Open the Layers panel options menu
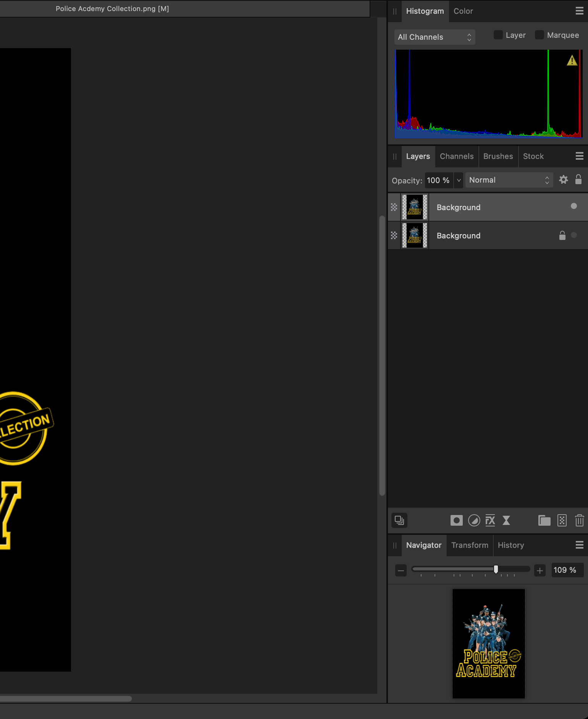The width and height of the screenshot is (588, 719). coord(579,156)
